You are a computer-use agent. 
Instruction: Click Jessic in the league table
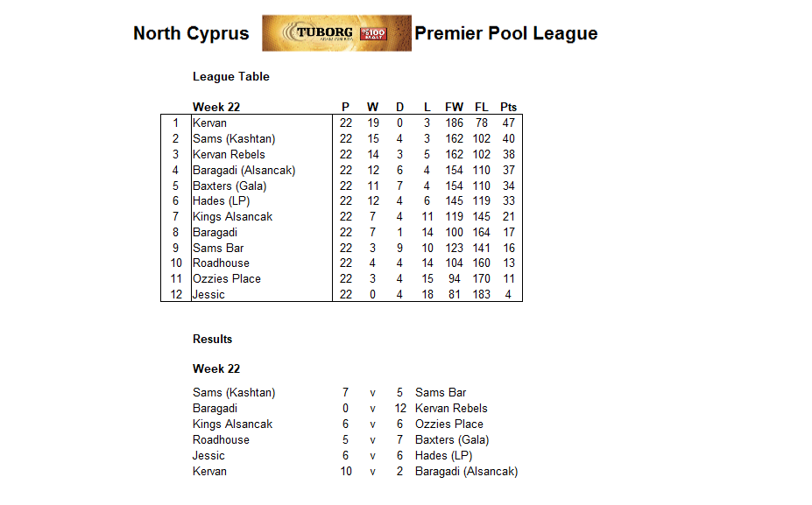point(208,294)
